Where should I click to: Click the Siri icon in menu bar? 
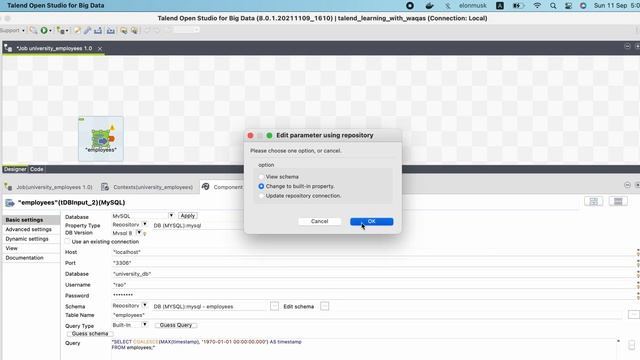583,5
